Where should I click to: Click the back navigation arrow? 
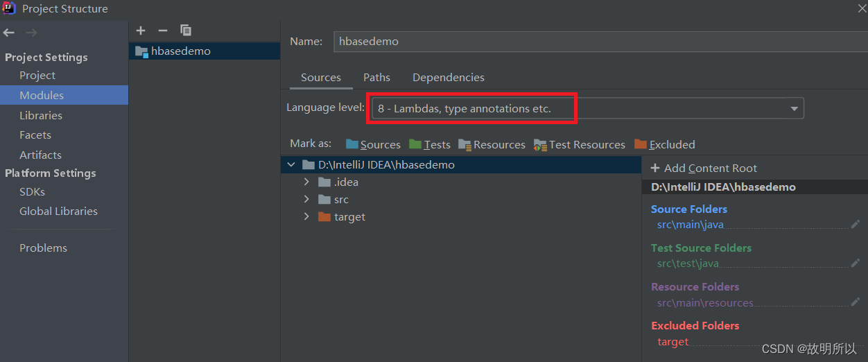click(x=9, y=33)
